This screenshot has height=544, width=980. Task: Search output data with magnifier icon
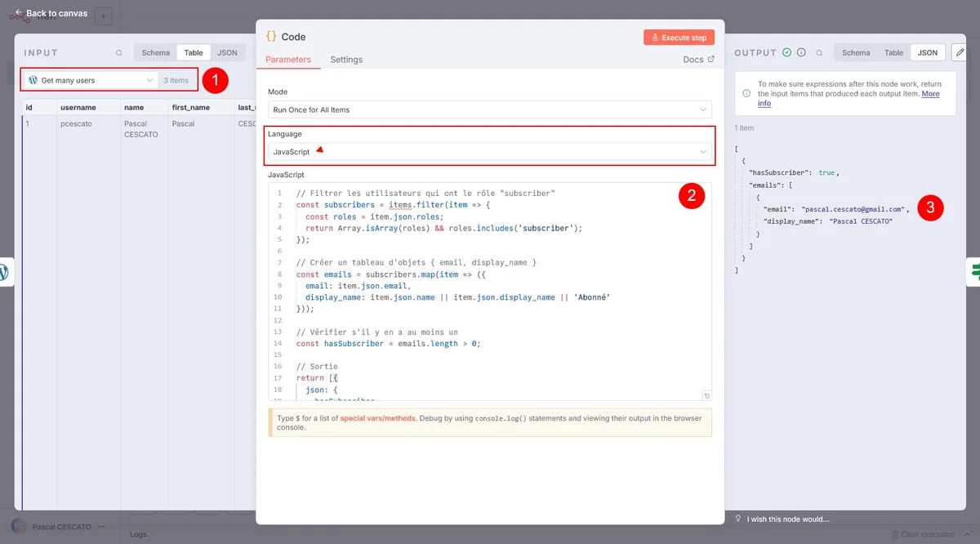pos(819,53)
